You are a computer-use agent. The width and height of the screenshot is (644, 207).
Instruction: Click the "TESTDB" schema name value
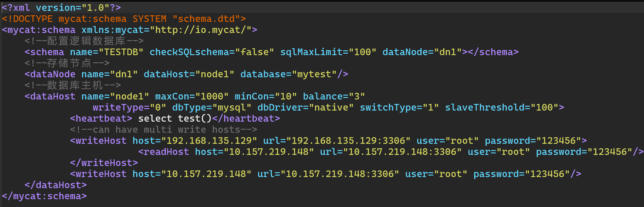coord(121,52)
